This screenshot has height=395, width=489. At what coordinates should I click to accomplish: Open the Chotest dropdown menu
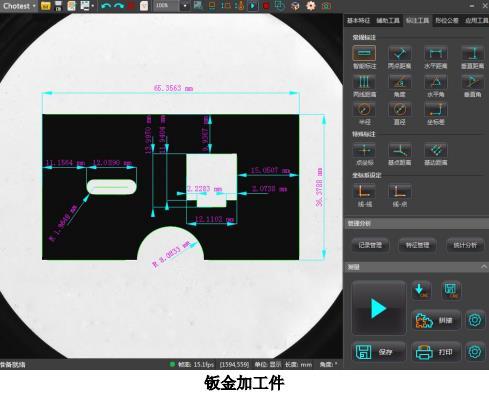coord(19,6)
